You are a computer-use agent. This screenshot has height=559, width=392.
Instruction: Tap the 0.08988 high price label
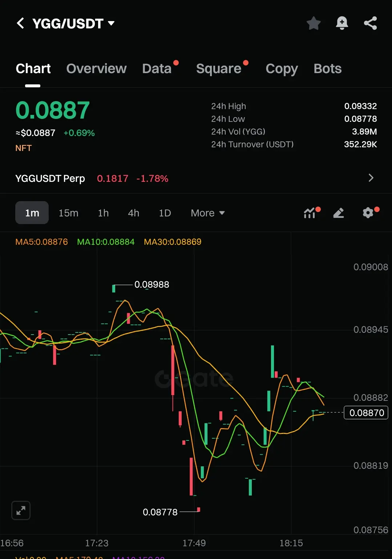pyautogui.click(x=151, y=284)
